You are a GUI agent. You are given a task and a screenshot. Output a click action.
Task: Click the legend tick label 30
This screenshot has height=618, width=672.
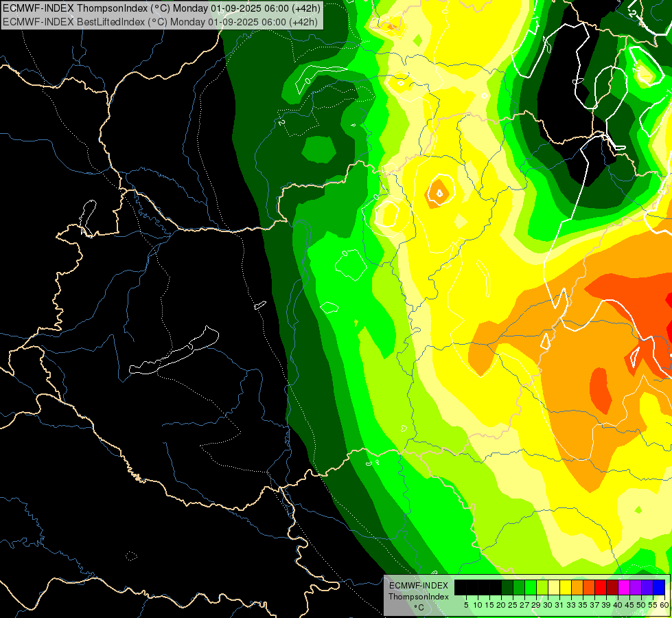point(548,605)
